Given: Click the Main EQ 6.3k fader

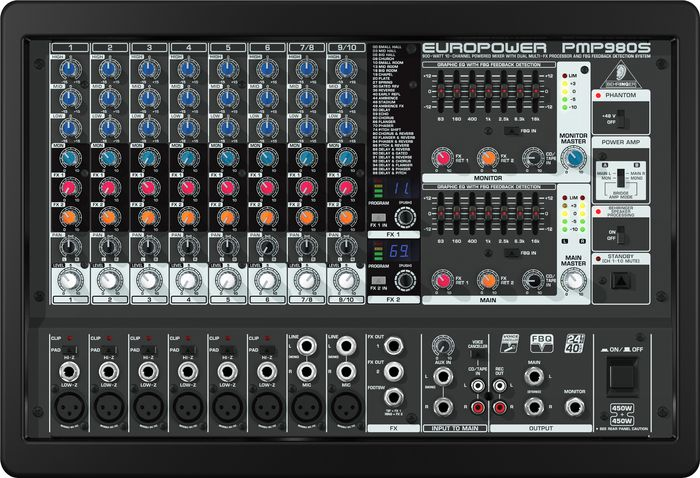Looking at the screenshot, I should pyautogui.click(x=520, y=214).
